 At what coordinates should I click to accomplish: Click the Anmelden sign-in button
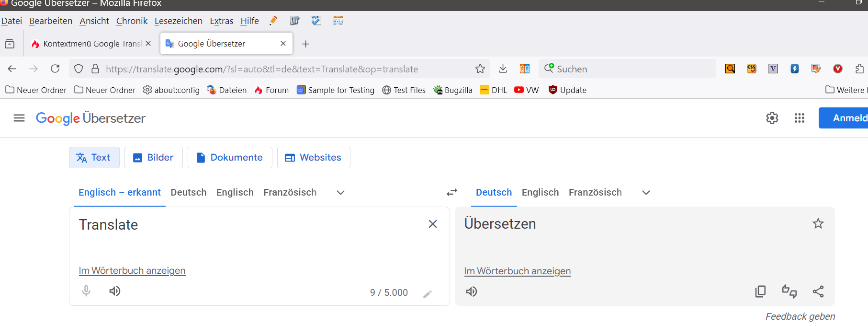pos(843,118)
